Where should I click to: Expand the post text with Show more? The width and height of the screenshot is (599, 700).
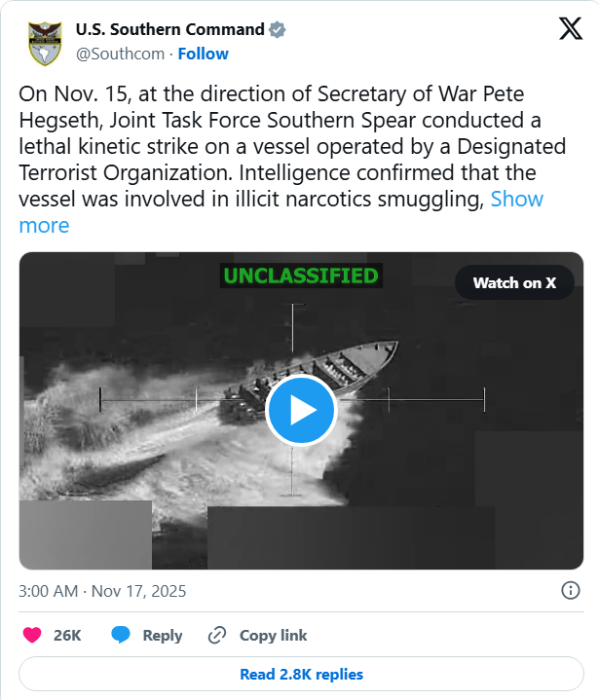pos(516,200)
